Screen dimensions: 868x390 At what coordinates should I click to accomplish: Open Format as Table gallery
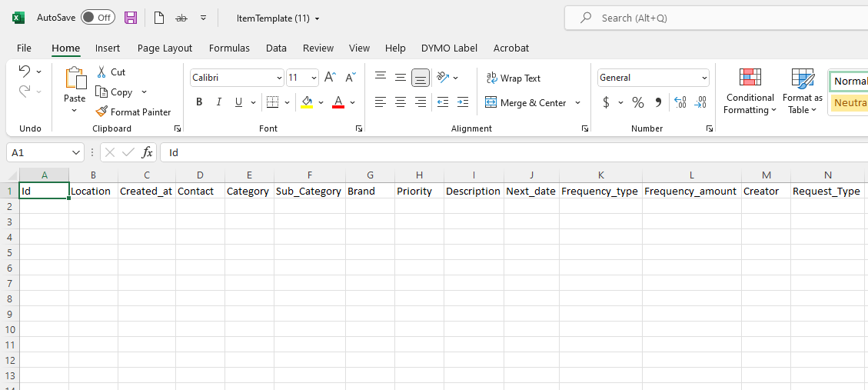803,92
